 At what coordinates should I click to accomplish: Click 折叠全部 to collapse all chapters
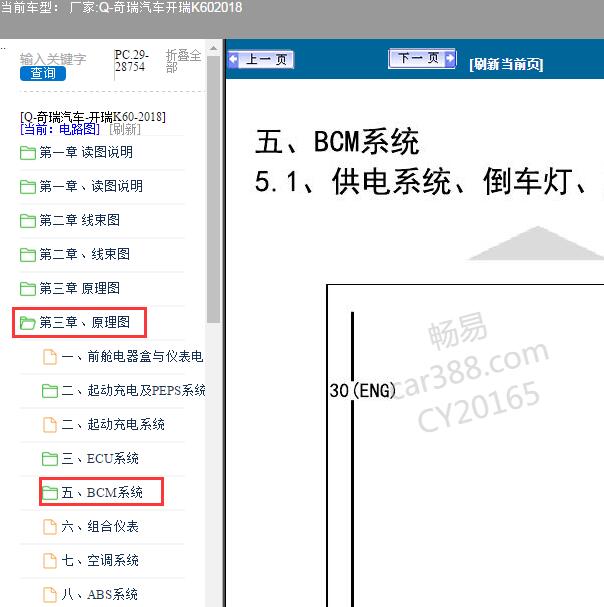(183, 61)
